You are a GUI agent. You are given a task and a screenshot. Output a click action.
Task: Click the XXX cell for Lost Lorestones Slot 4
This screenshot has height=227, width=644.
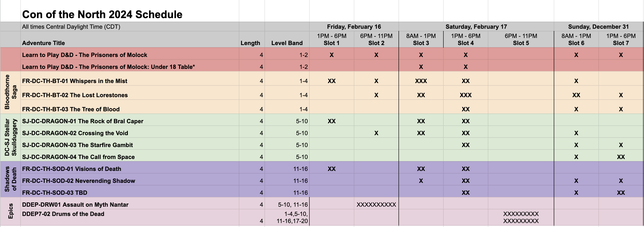coord(466,95)
